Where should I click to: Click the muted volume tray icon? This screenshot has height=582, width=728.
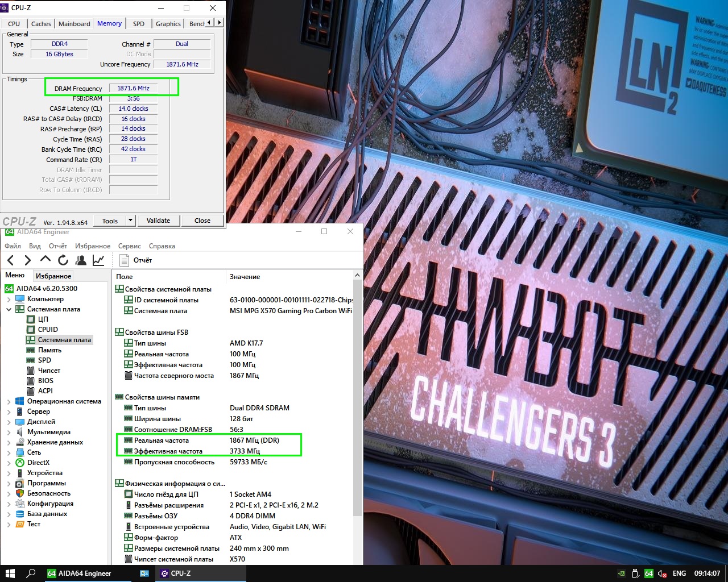point(662,573)
